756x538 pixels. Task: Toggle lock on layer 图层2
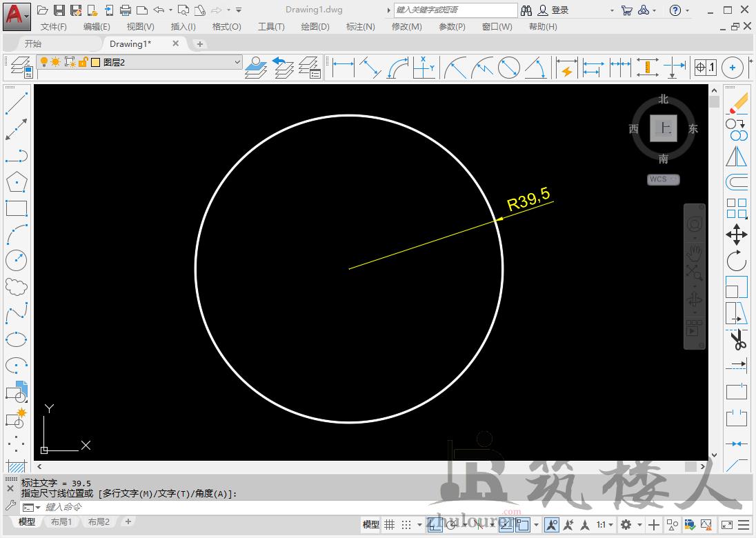[83, 62]
